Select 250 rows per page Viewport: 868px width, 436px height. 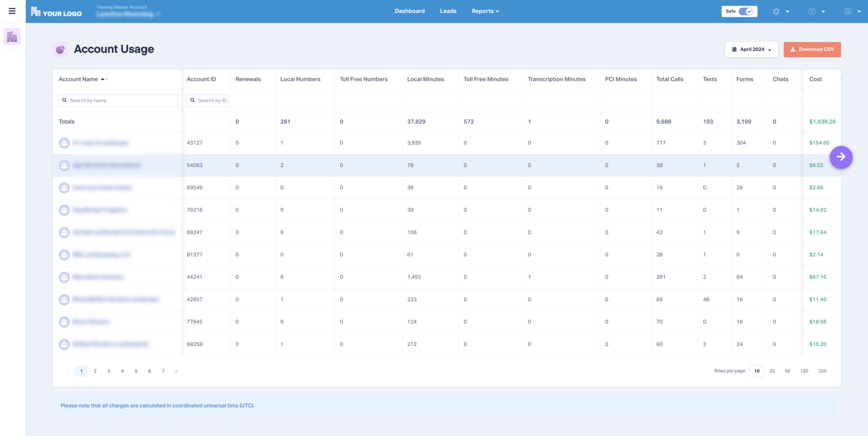[x=822, y=371]
